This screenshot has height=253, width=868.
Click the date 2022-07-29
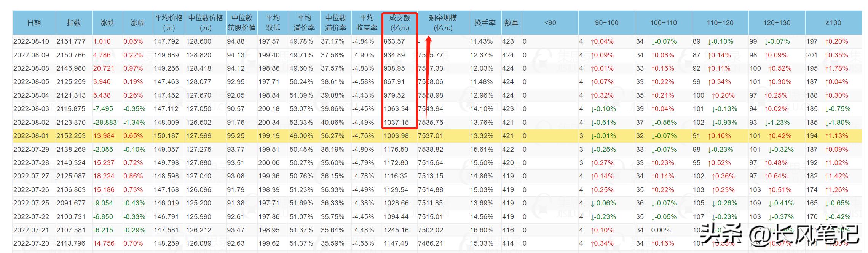click(x=31, y=150)
